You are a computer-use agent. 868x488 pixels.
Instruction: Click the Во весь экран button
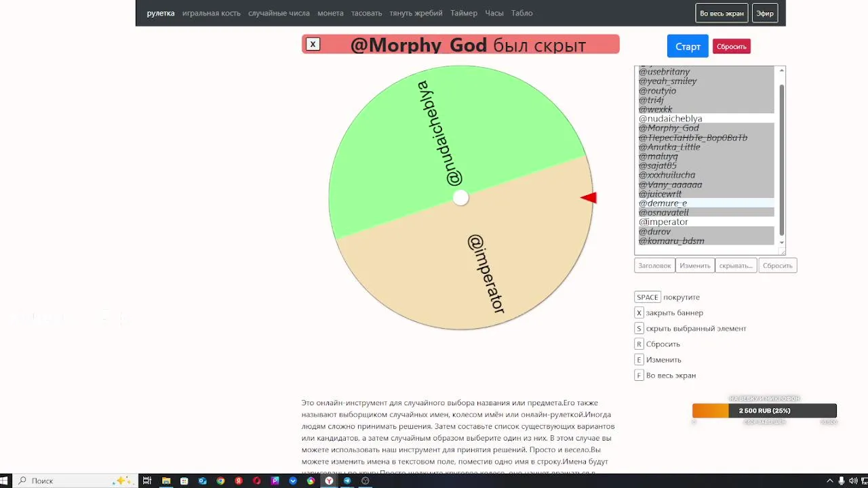pyautogui.click(x=722, y=13)
